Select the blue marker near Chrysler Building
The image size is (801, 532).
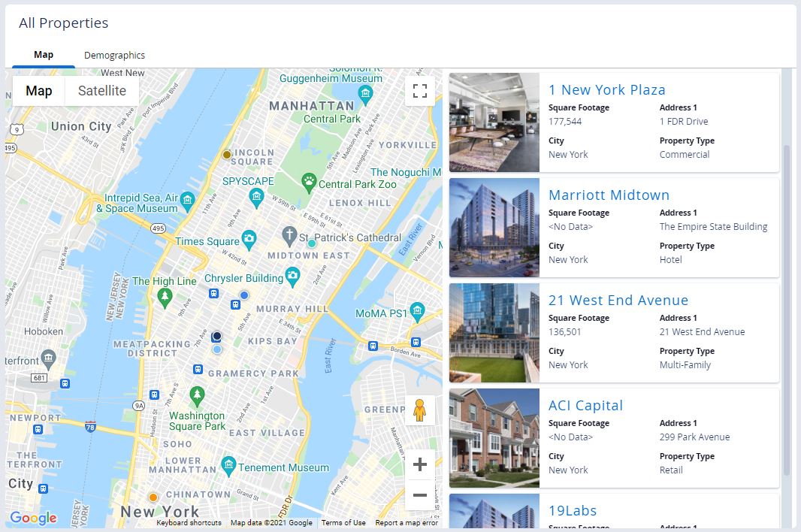243,295
